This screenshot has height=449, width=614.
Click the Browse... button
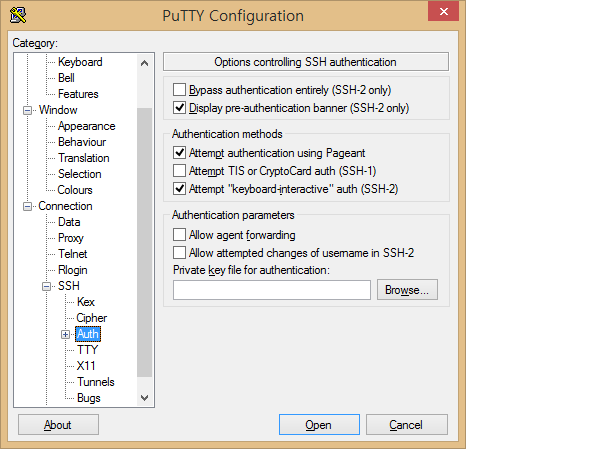(407, 290)
